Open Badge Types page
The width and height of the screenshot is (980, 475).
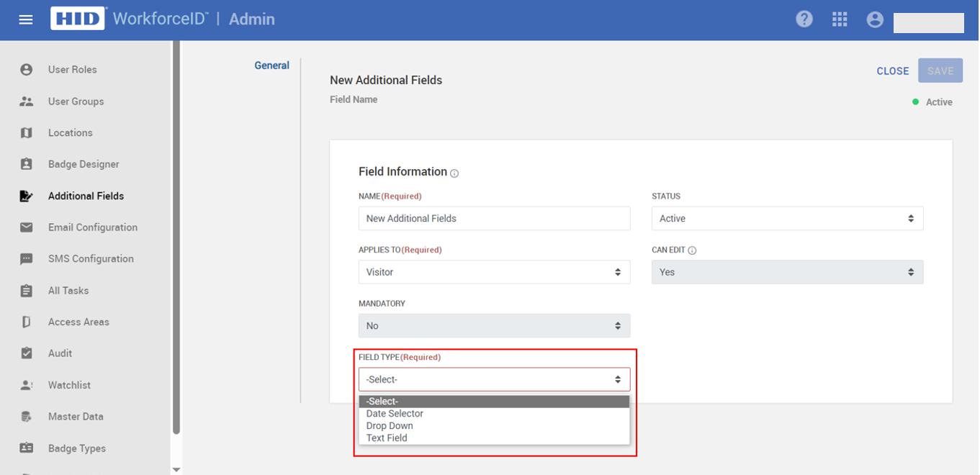(x=77, y=448)
